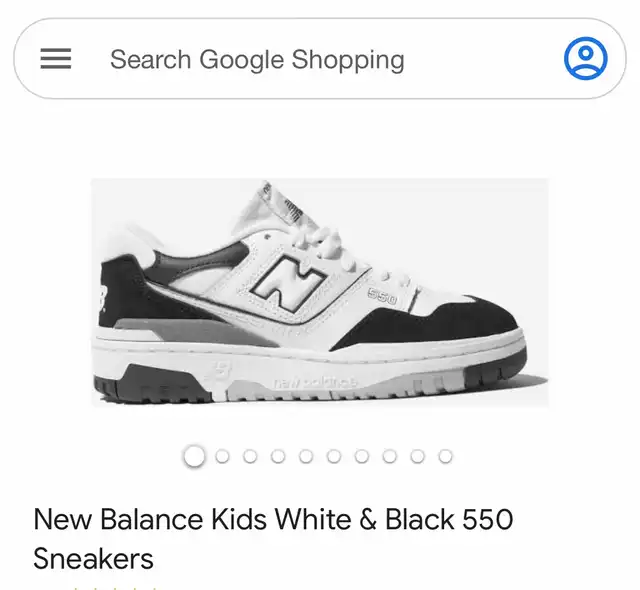Select the first, highlighted carousel dot

pos(194,457)
